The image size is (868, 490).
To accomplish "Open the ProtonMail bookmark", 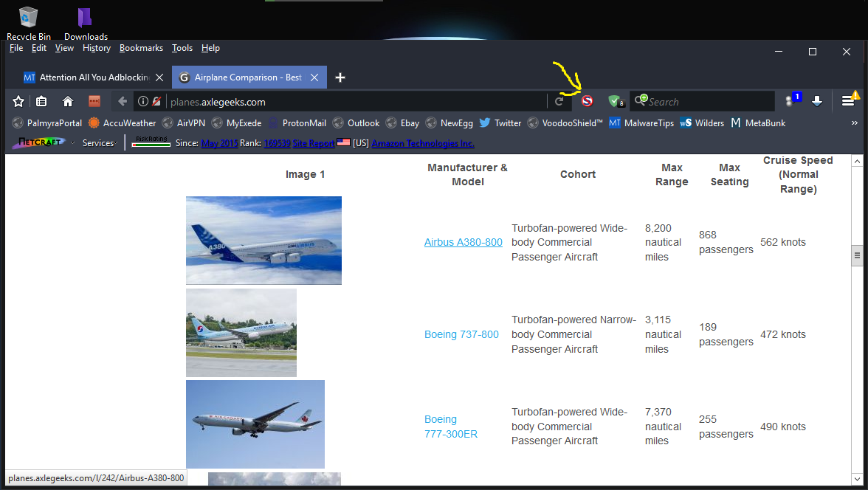I will pyautogui.click(x=297, y=123).
